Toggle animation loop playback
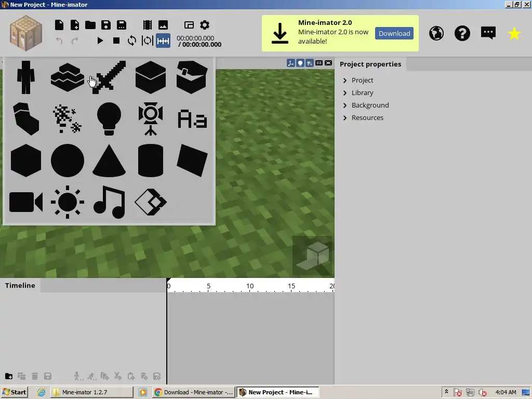Viewport: 532px width, 399px height. 132,41
